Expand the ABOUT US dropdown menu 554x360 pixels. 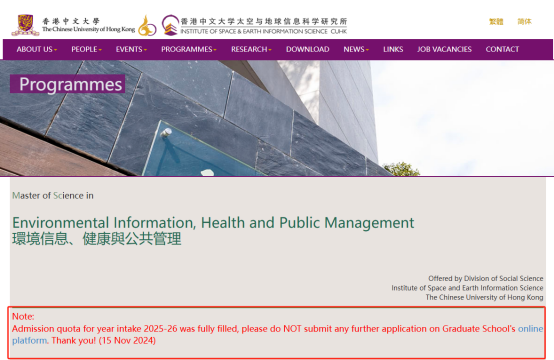(x=37, y=49)
